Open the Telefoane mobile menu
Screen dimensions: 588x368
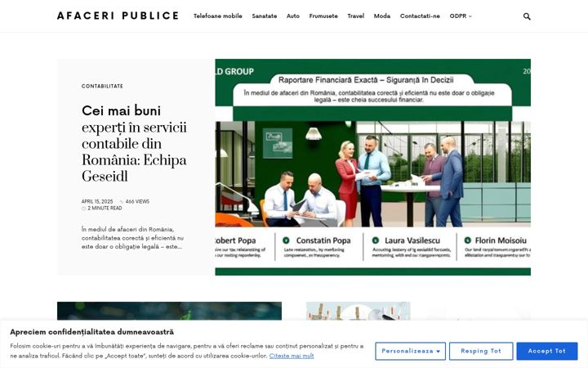coord(217,16)
